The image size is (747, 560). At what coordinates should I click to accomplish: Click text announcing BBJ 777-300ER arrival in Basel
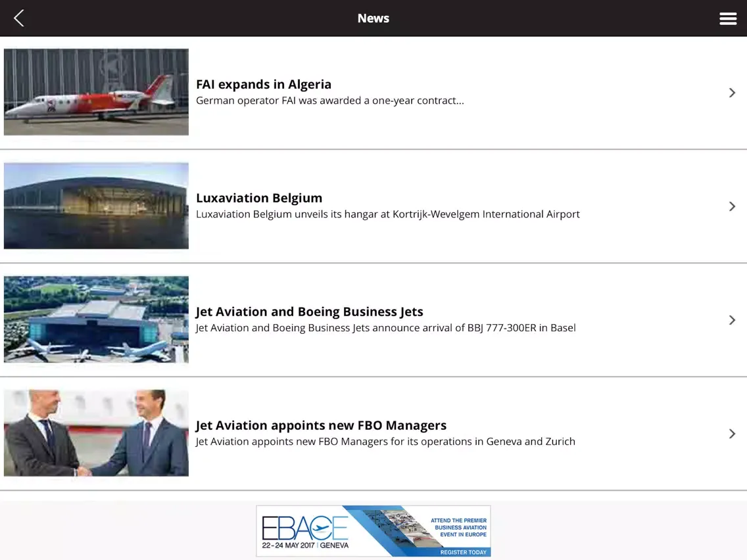[x=386, y=328]
